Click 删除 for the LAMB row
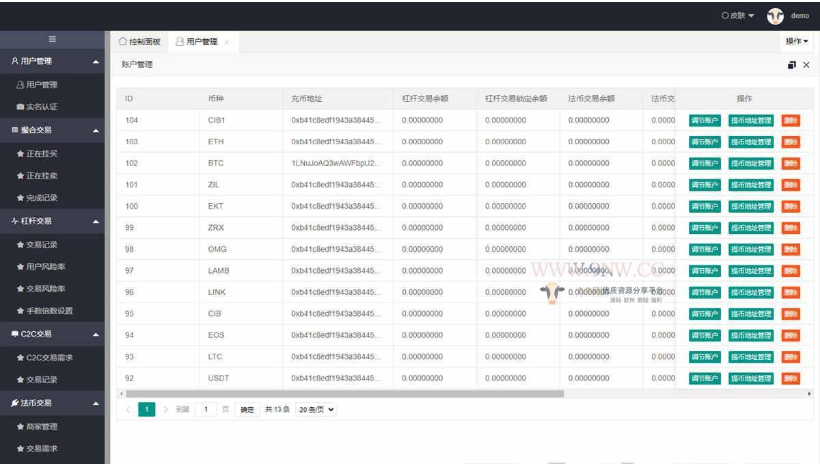This screenshot has width=820, height=464. coord(791,270)
